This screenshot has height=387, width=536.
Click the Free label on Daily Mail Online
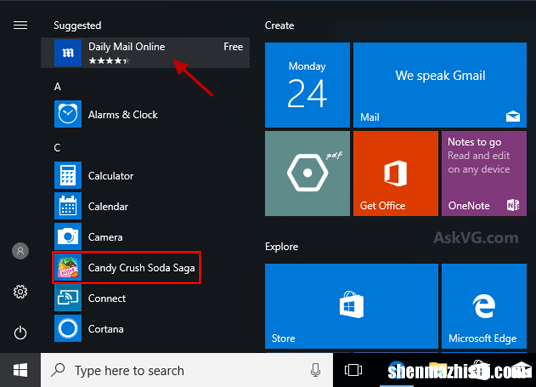(233, 46)
